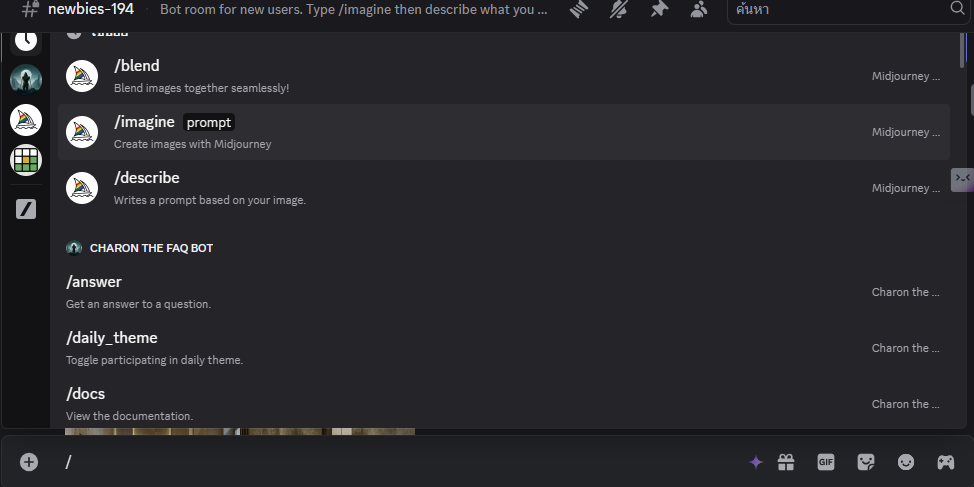Click "Toggle participating in daily theme." text
The image size is (974, 487).
[x=154, y=360]
